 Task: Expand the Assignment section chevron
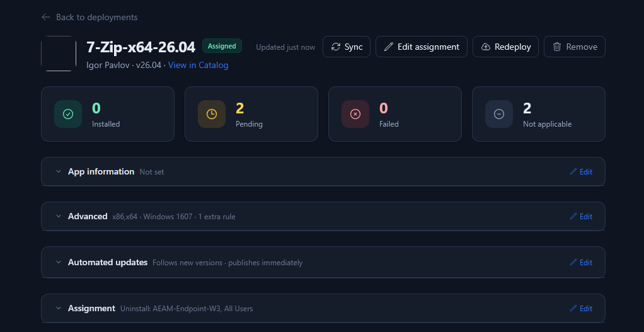pos(59,308)
